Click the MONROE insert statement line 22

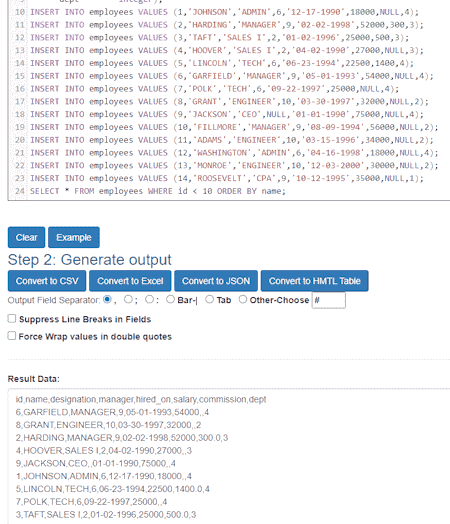234,166
